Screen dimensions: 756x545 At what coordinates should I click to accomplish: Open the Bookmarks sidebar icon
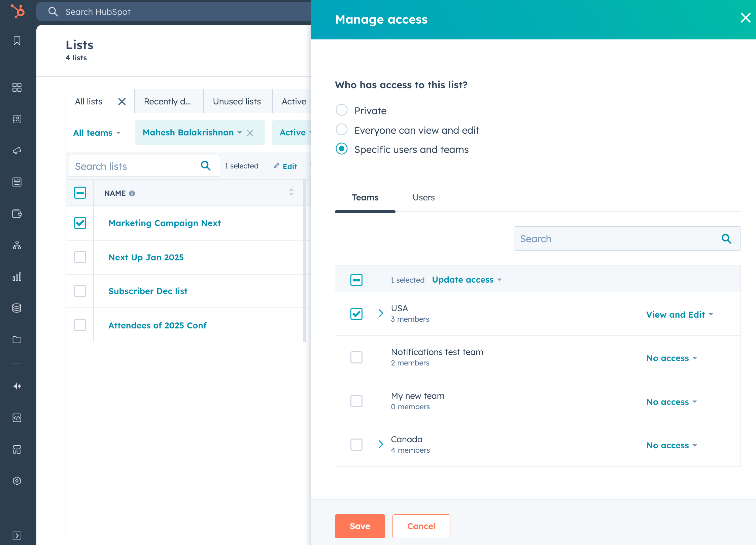[x=17, y=41]
